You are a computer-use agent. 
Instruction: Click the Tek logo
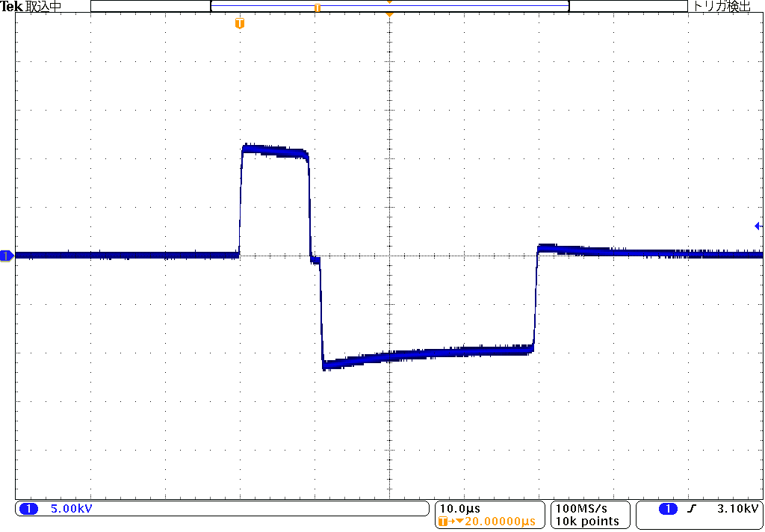(x=12, y=7)
